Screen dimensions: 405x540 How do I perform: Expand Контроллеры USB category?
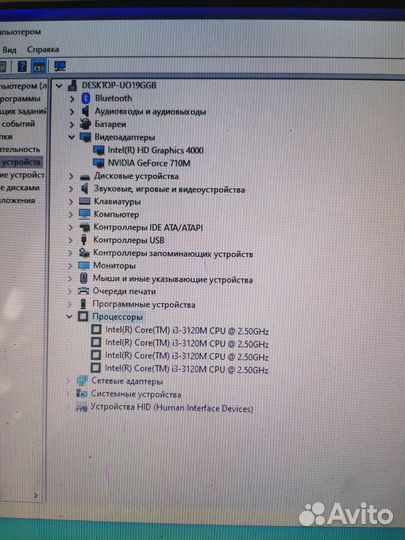pos(71,240)
